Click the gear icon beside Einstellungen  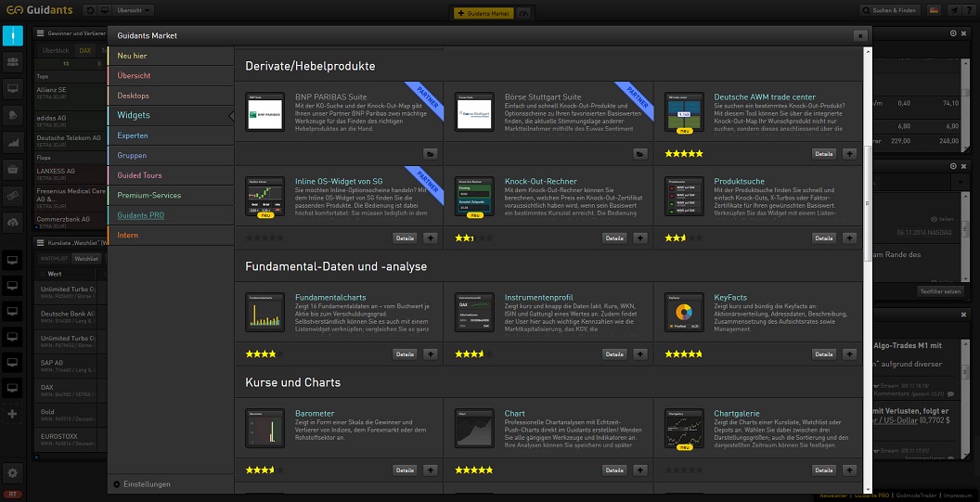(x=116, y=484)
